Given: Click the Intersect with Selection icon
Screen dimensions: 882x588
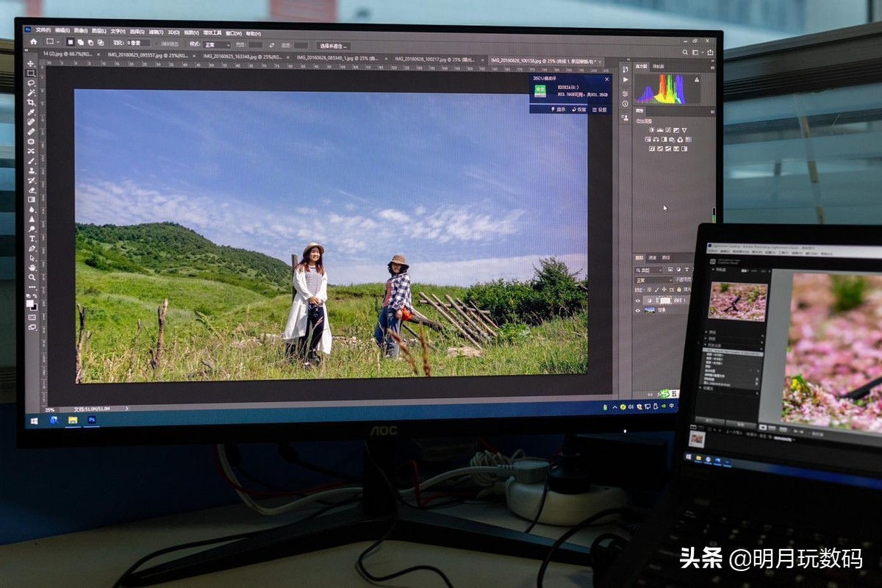Looking at the screenshot, I should point(101,43).
